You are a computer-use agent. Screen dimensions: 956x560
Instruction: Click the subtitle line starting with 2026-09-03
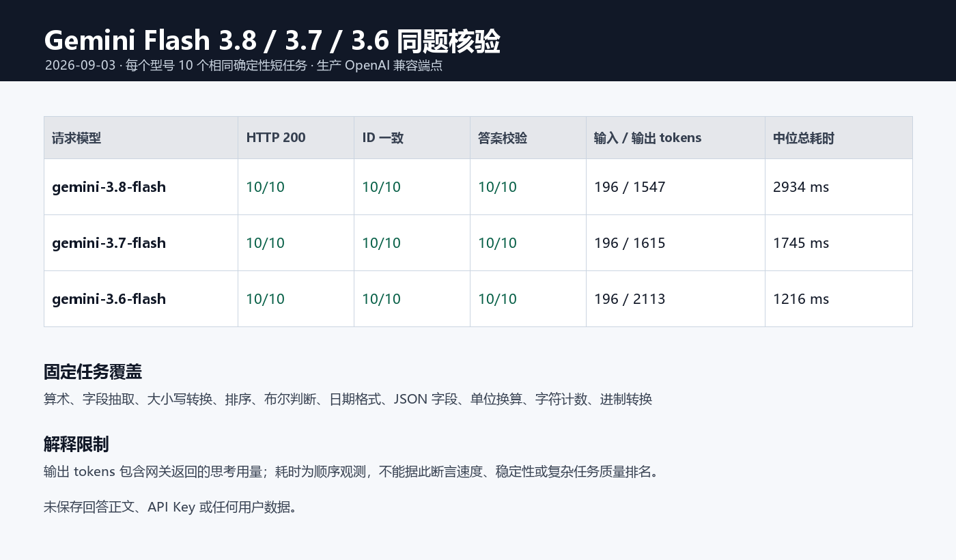244,66
